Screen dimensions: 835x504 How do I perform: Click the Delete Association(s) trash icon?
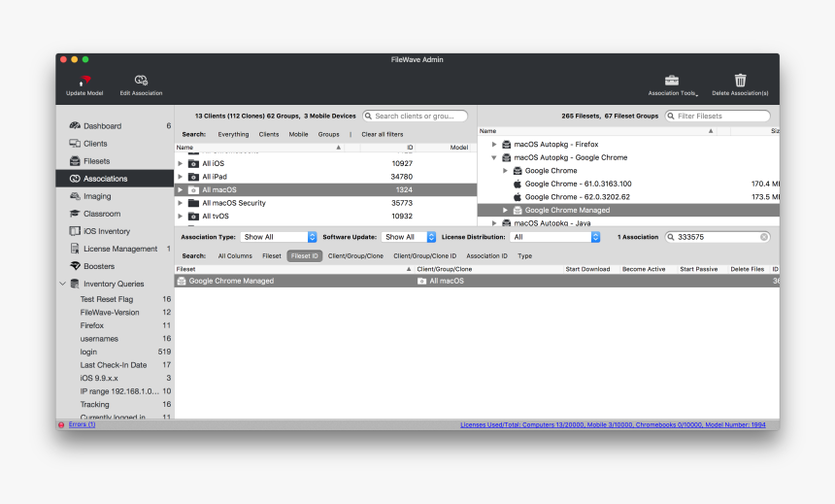pos(740,81)
